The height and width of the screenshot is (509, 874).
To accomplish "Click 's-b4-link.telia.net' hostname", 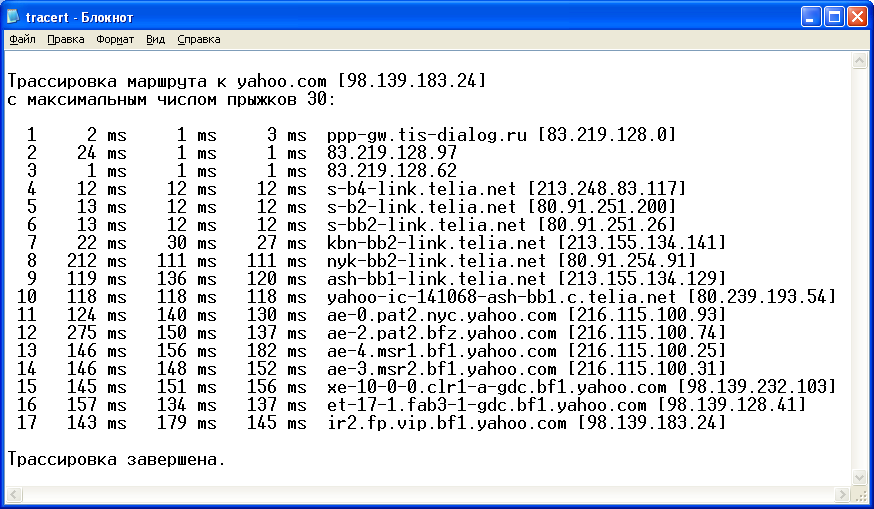I will 421,189.
